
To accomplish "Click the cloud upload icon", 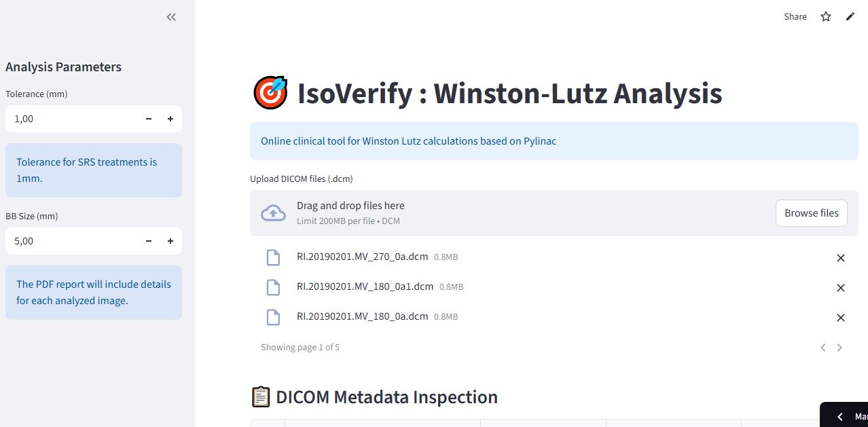I will point(273,213).
